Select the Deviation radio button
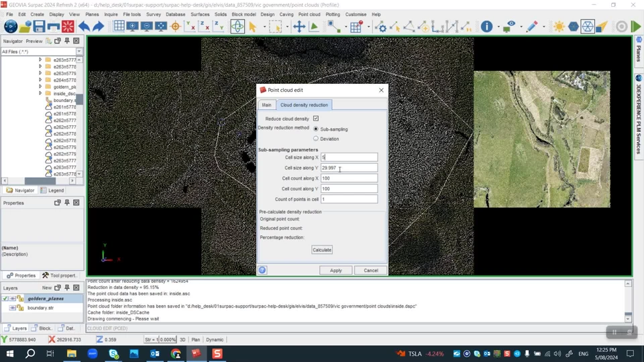This screenshot has width=644, height=362. (316, 139)
